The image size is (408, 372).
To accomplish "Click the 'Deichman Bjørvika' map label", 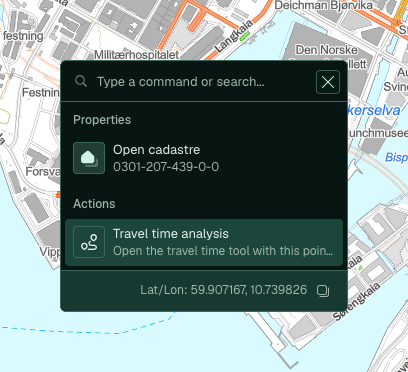I will pyautogui.click(x=323, y=5).
